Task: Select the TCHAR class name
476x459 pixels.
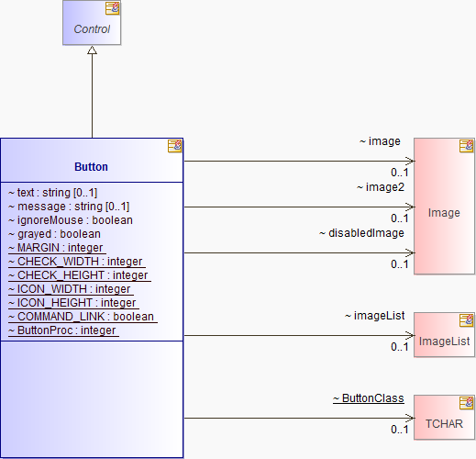Action: tap(444, 424)
